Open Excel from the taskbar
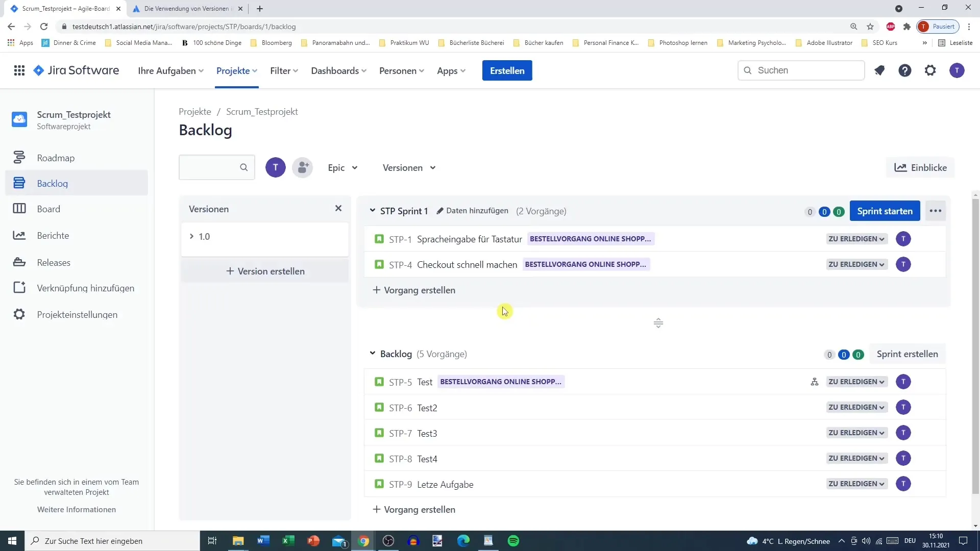The image size is (980, 551). (x=288, y=541)
